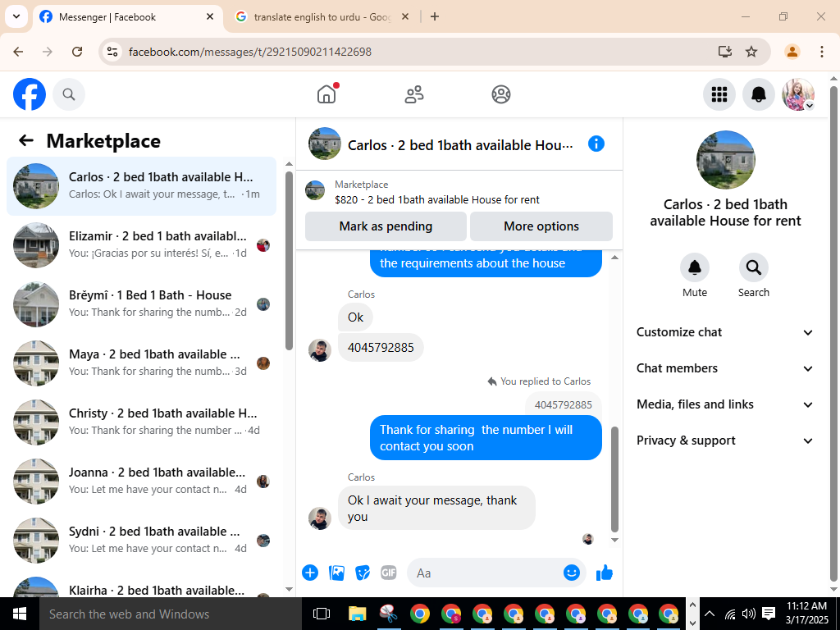Image resolution: width=840 pixels, height=630 pixels.
Task: Open the Facebook menu grid icon
Action: click(x=719, y=94)
